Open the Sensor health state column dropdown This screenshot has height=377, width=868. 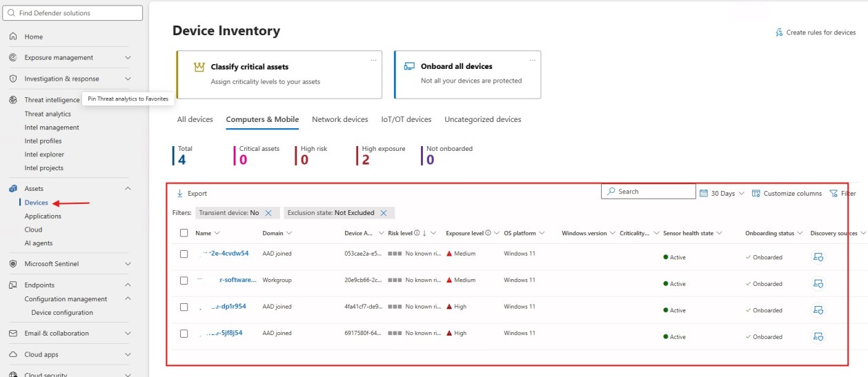click(x=720, y=233)
